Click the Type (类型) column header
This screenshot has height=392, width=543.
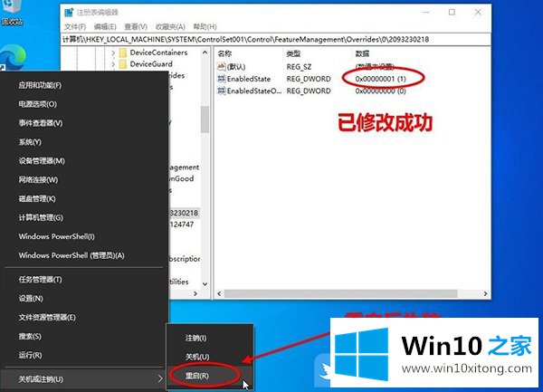tap(318, 53)
